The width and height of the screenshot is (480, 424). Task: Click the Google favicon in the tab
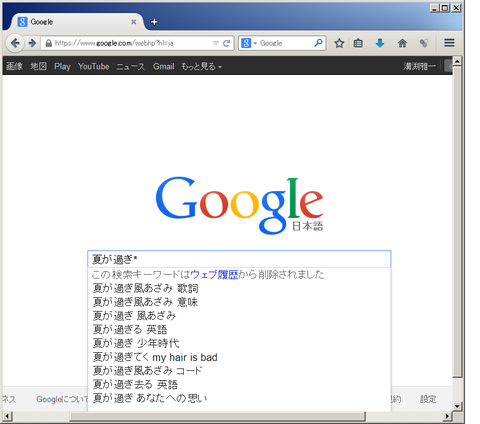[x=22, y=22]
